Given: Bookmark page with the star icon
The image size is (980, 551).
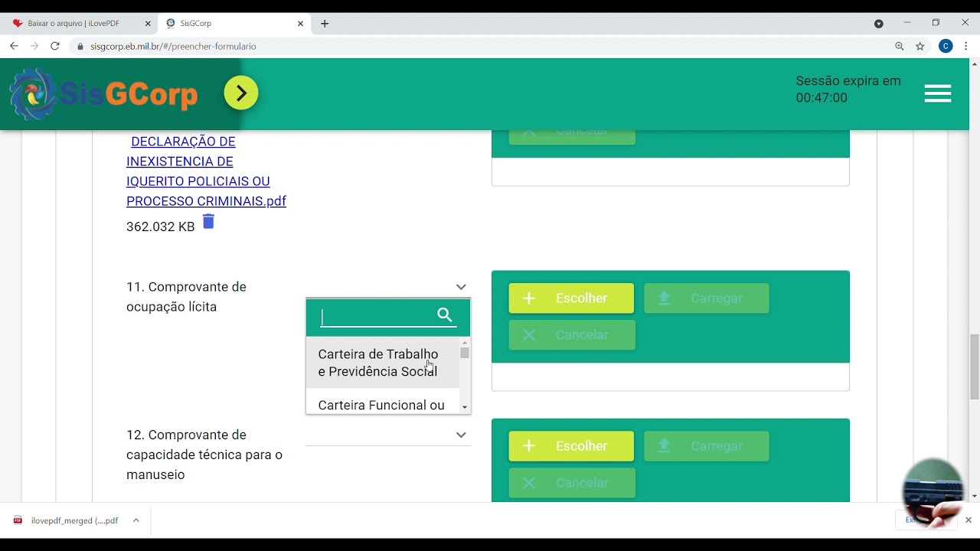Looking at the screenshot, I should tap(920, 46).
